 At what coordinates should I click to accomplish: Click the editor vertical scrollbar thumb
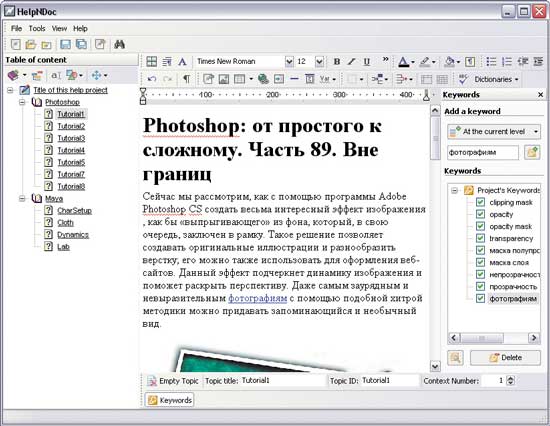(x=435, y=138)
